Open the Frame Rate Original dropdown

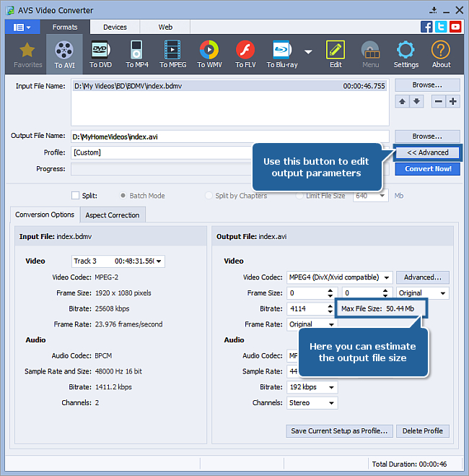coord(312,324)
